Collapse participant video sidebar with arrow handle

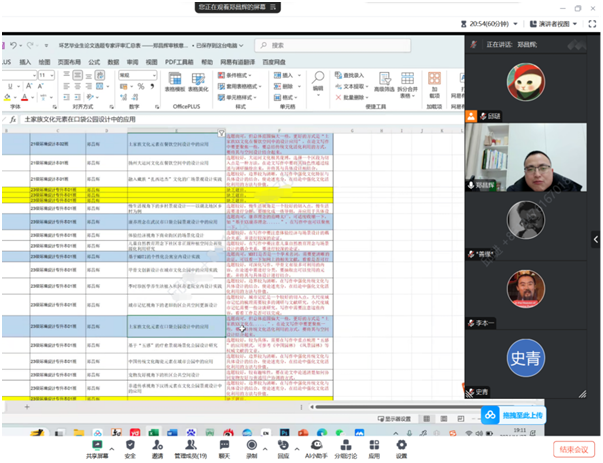pyautogui.click(x=596, y=240)
